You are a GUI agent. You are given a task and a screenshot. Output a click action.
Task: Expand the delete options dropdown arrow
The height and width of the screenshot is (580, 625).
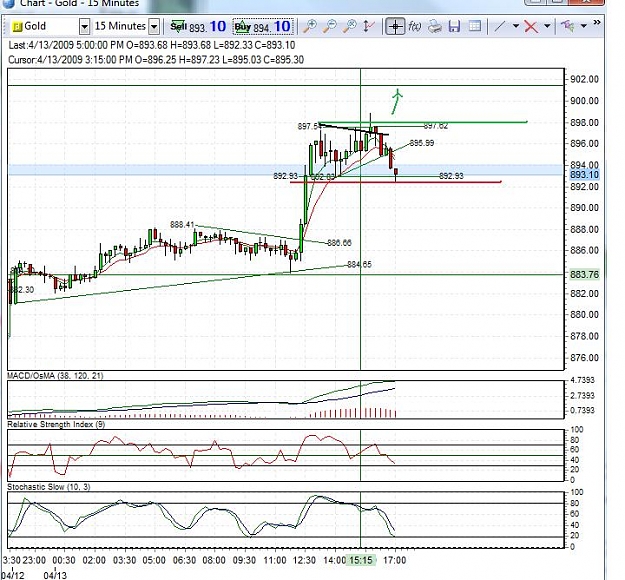(x=547, y=26)
